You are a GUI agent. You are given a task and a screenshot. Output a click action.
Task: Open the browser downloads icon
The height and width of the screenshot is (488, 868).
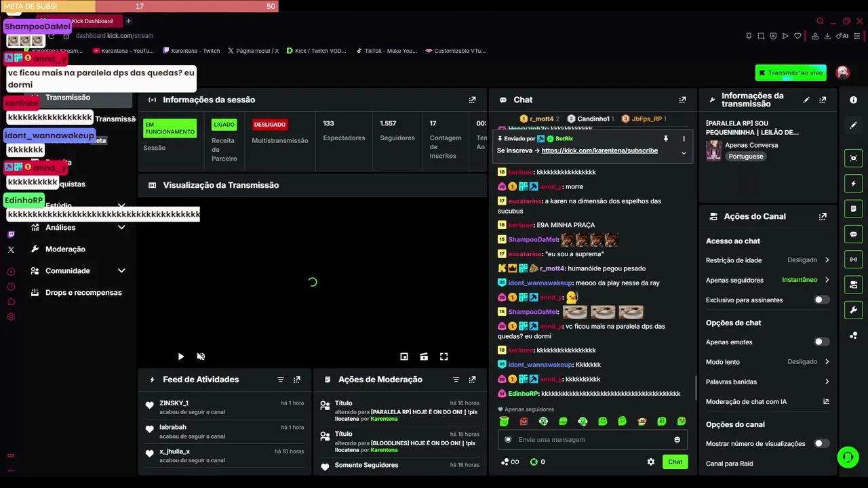coord(827,36)
